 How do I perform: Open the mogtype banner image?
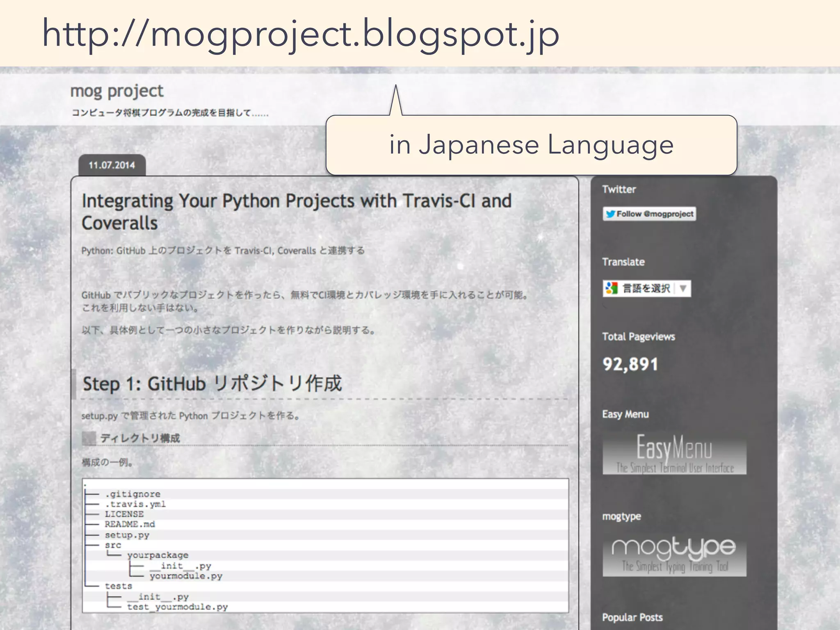[674, 556]
